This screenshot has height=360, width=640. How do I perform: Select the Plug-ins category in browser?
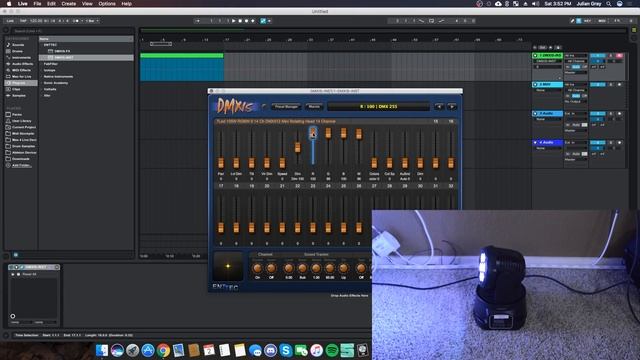[20, 83]
